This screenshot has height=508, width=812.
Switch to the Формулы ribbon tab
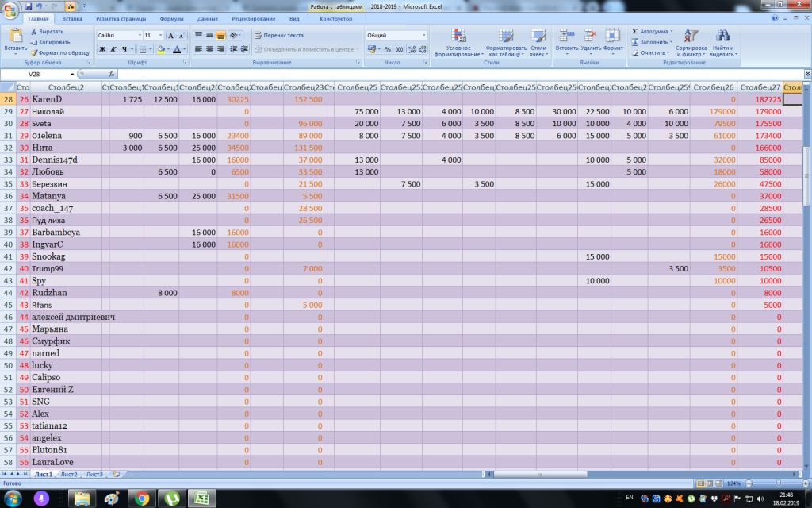171,18
